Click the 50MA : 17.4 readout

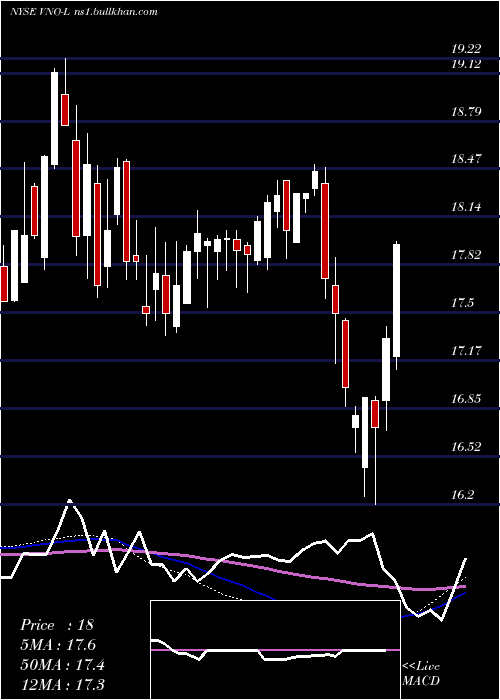[x=62, y=665]
